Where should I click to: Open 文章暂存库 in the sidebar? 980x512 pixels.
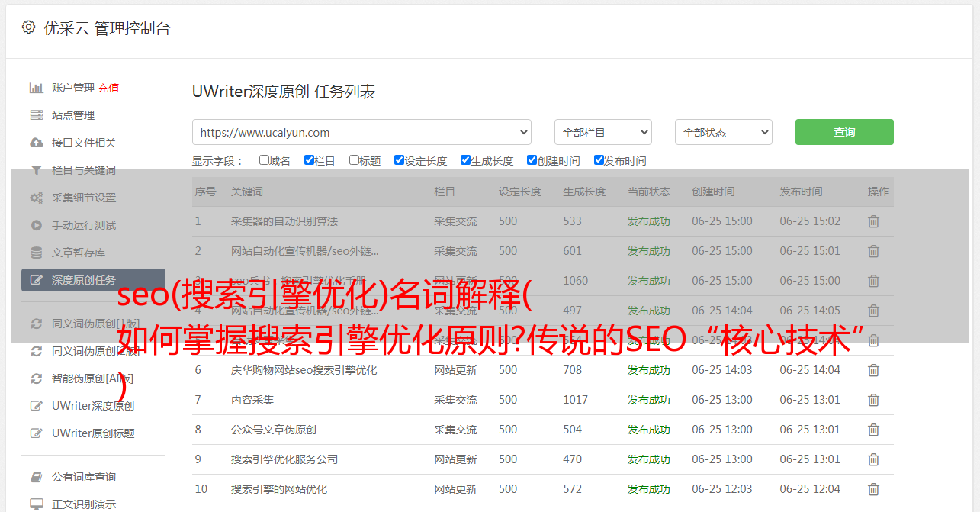point(79,253)
